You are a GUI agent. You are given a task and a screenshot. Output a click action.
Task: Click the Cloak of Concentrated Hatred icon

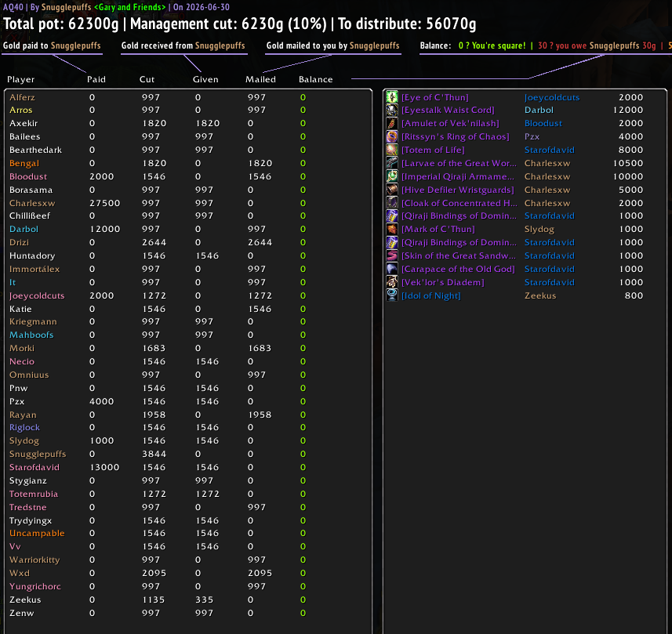[392, 203]
